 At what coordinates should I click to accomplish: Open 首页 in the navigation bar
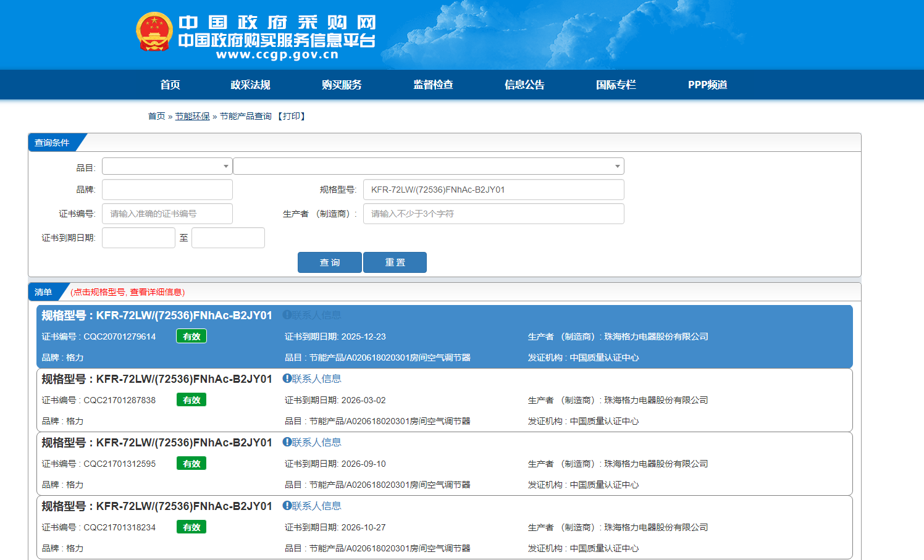coord(170,85)
